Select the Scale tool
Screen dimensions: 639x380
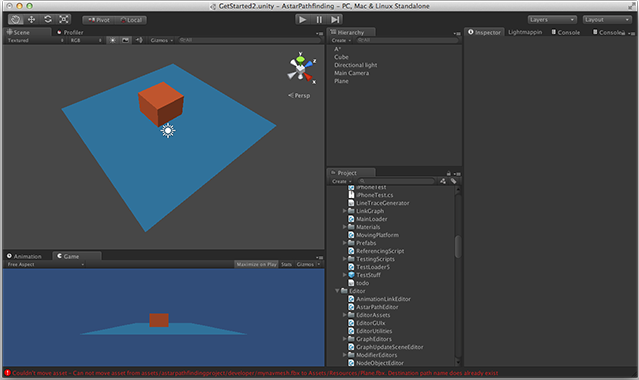point(64,20)
